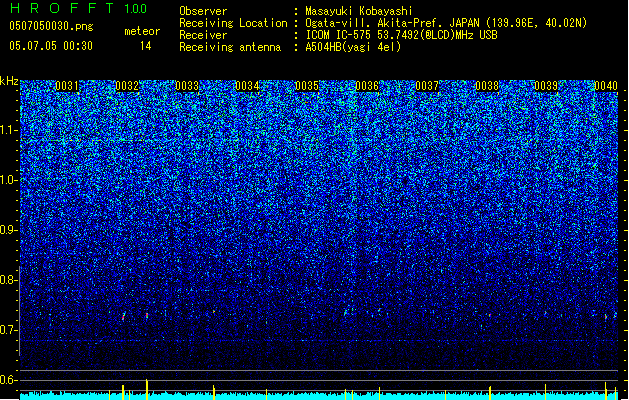Viewport: 629px width, 400px height.
Task: Click observer name Masayuki Kobayashi
Action: tap(359, 11)
